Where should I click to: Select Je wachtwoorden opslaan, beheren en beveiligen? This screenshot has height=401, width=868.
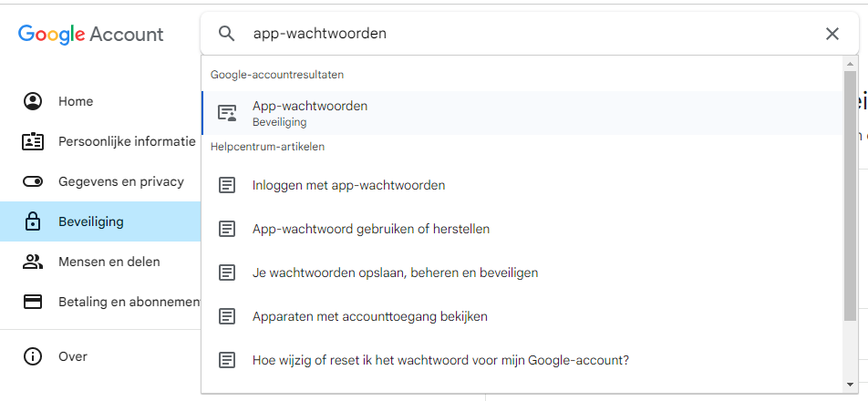pos(395,272)
